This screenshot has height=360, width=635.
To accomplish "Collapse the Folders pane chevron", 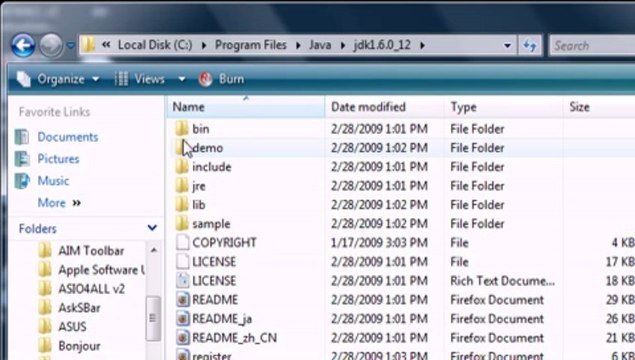I will 152,228.
